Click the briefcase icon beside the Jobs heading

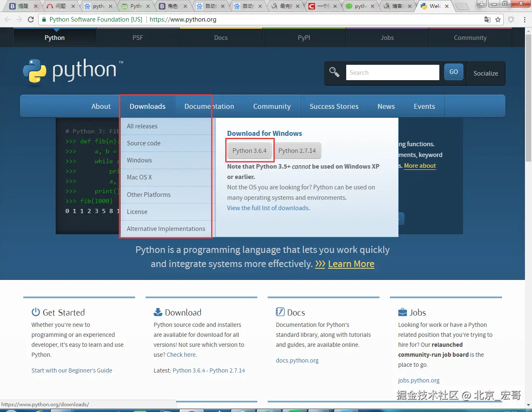[402, 312]
